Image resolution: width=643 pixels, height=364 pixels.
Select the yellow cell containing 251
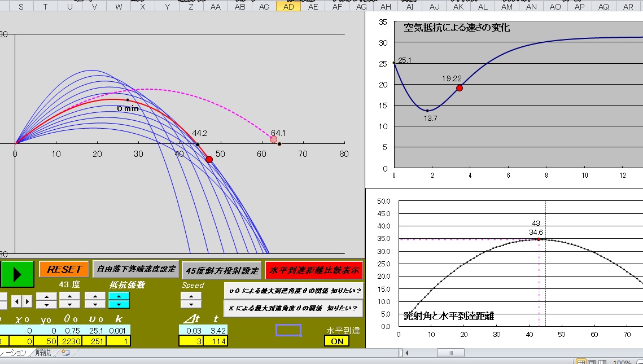tap(94, 341)
